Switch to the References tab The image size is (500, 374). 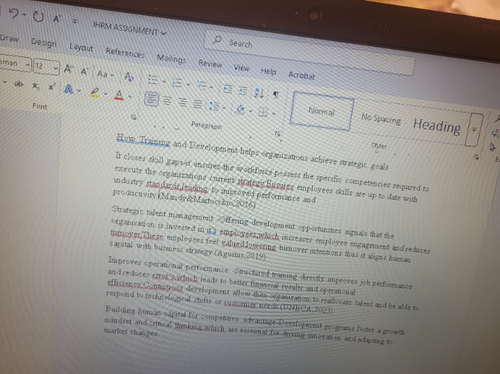(x=125, y=52)
